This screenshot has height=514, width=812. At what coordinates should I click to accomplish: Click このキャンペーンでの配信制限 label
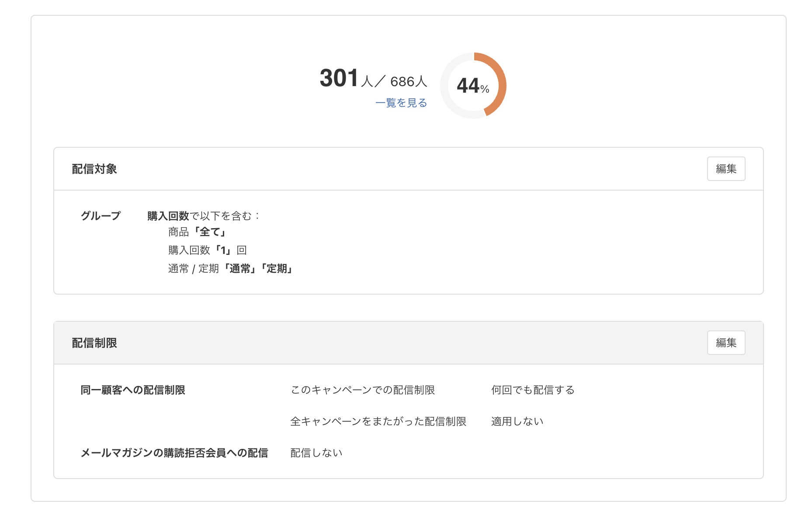tap(363, 389)
